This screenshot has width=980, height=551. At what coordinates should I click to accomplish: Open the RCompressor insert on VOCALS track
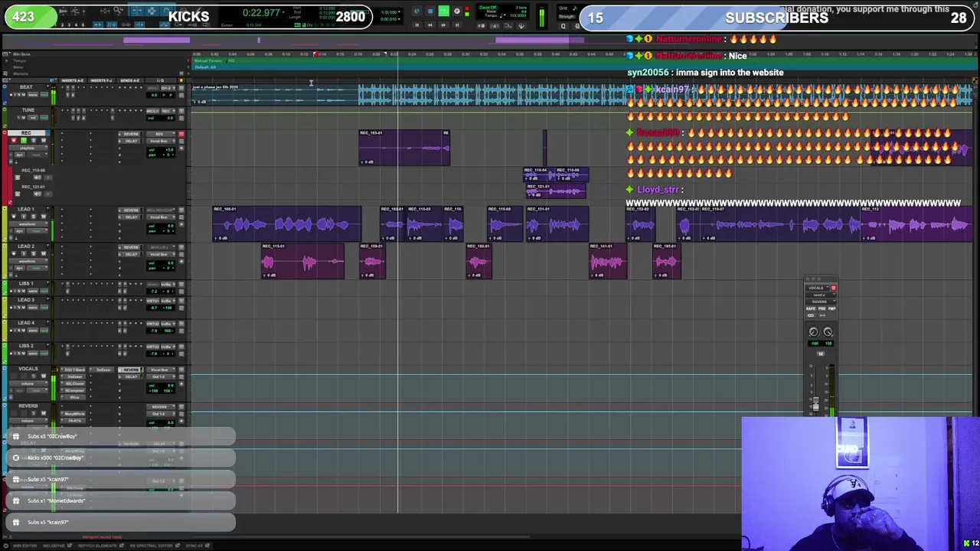(x=73, y=390)
